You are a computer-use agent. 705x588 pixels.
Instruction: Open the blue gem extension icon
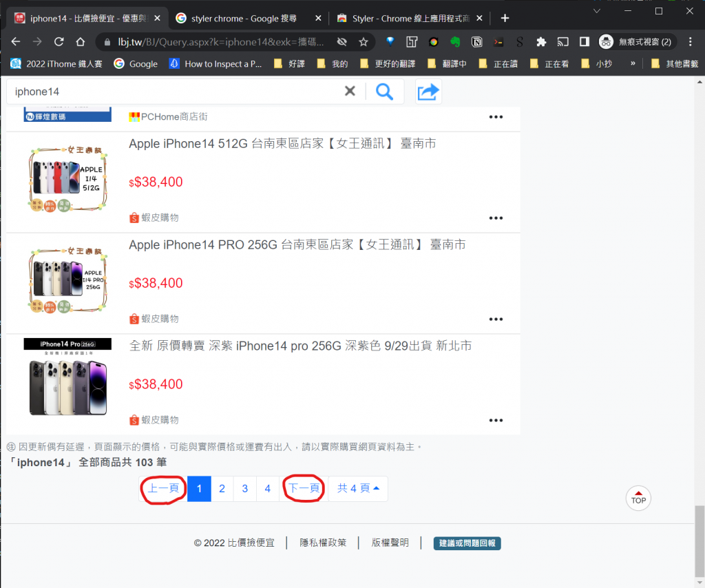pyautogui.click(x=390, y=42)
